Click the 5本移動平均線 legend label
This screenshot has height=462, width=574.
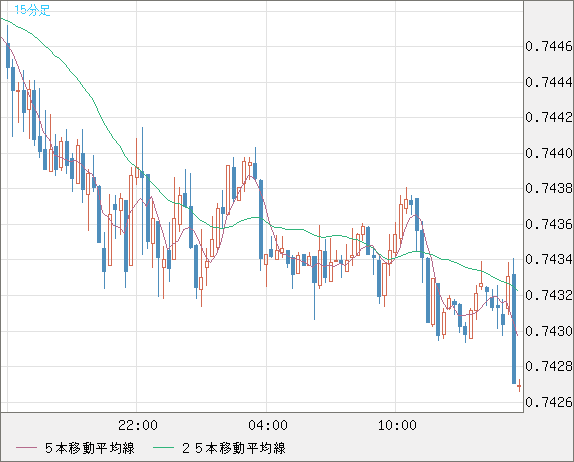point(90,448)
